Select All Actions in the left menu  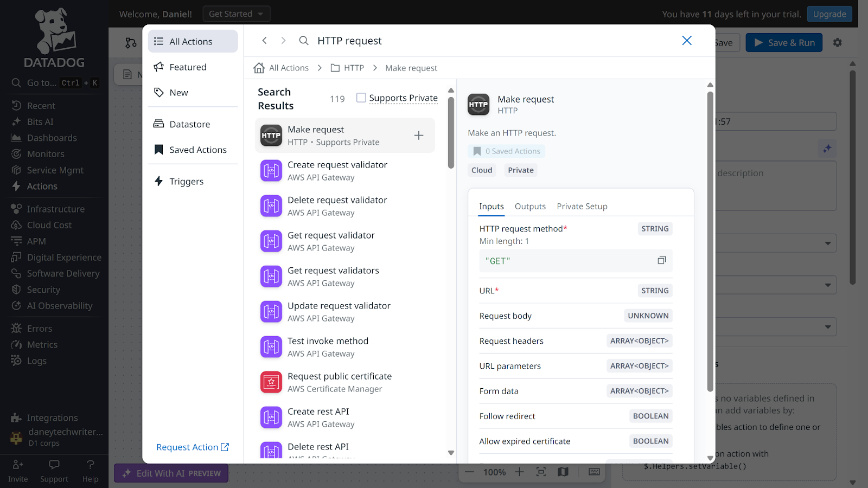point(193,42)
